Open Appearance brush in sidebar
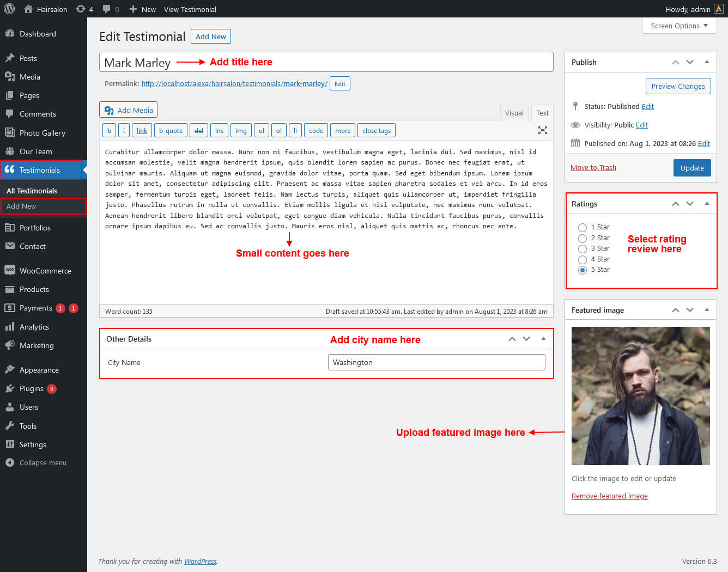 coord(10,370)
